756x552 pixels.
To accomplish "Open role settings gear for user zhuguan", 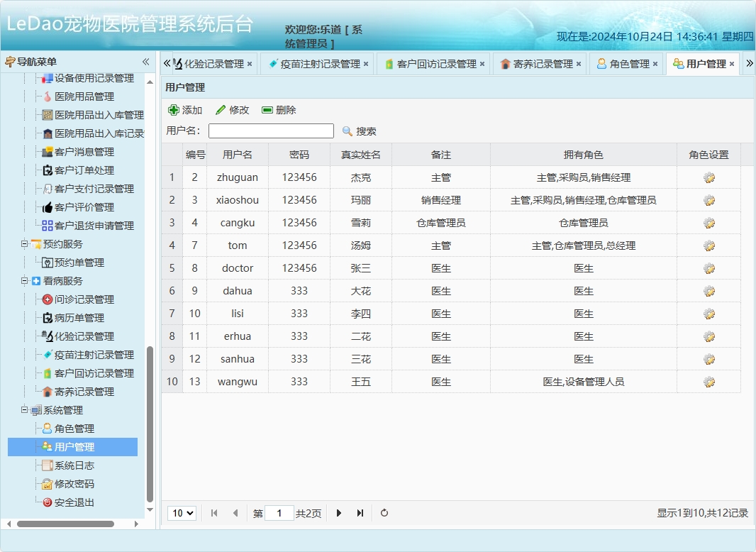I will [x=709, y=177].
